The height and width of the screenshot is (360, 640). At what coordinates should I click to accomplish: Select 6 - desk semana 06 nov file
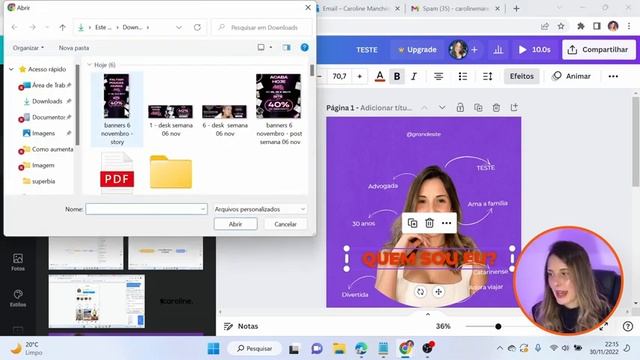[225, 121]
